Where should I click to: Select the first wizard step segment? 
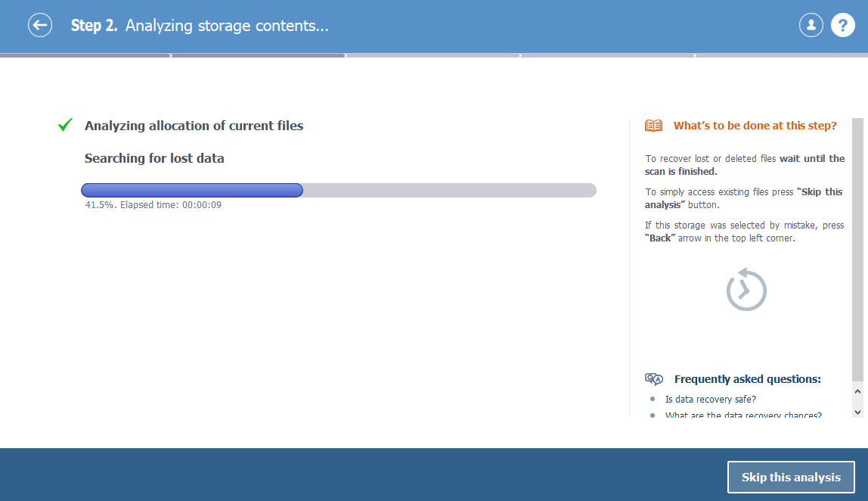tap(85, 55)
